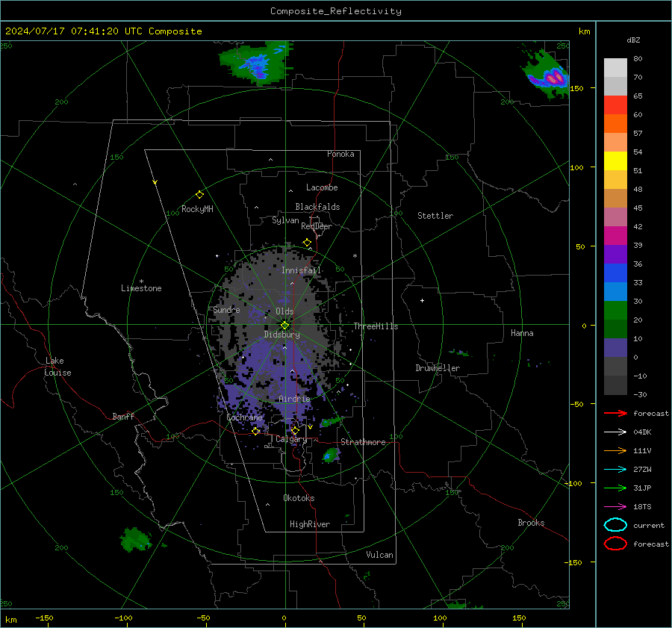Click the orange 60 dBZ legend swatch
This screenshot has height=628, width=672.
tap(615, 123)
